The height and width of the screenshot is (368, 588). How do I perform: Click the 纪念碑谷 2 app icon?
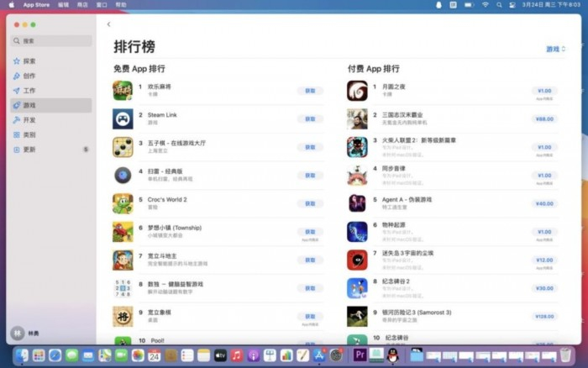(357, 288)
